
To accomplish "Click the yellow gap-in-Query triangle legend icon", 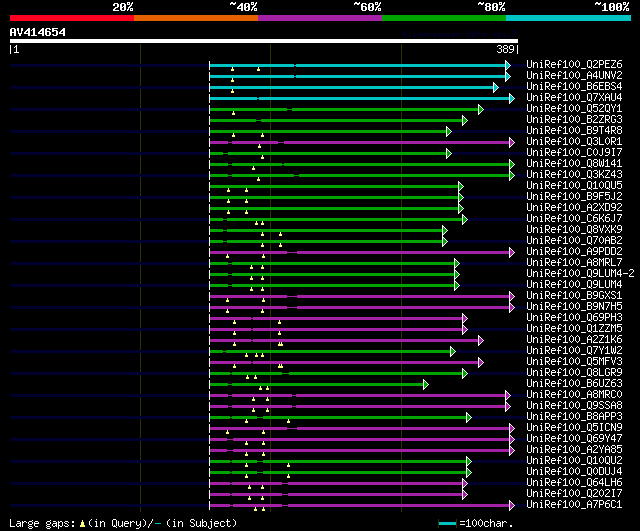I will pos(82,524).
